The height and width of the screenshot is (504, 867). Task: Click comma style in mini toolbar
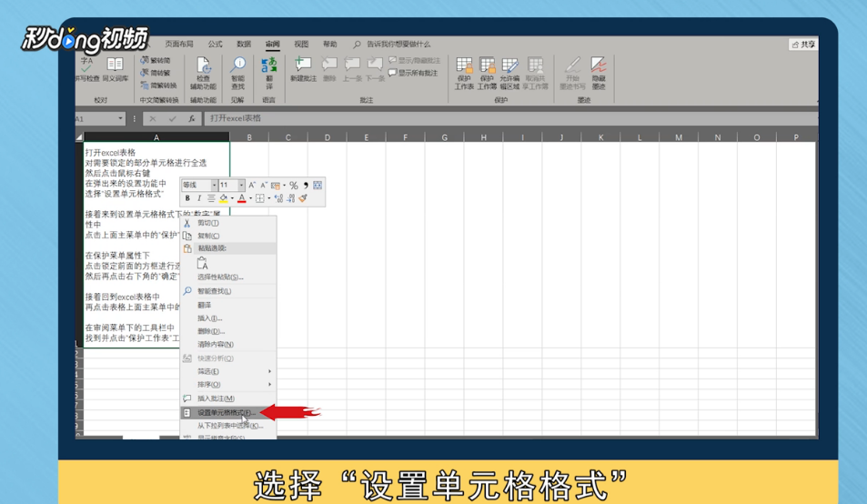(306, 185)
